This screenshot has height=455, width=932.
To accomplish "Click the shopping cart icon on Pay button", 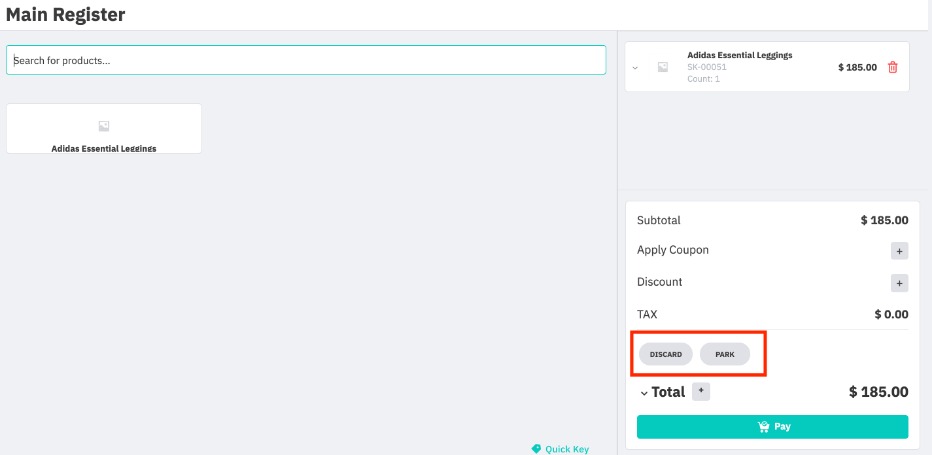I will pyautogui.click(x=764, y=427).
